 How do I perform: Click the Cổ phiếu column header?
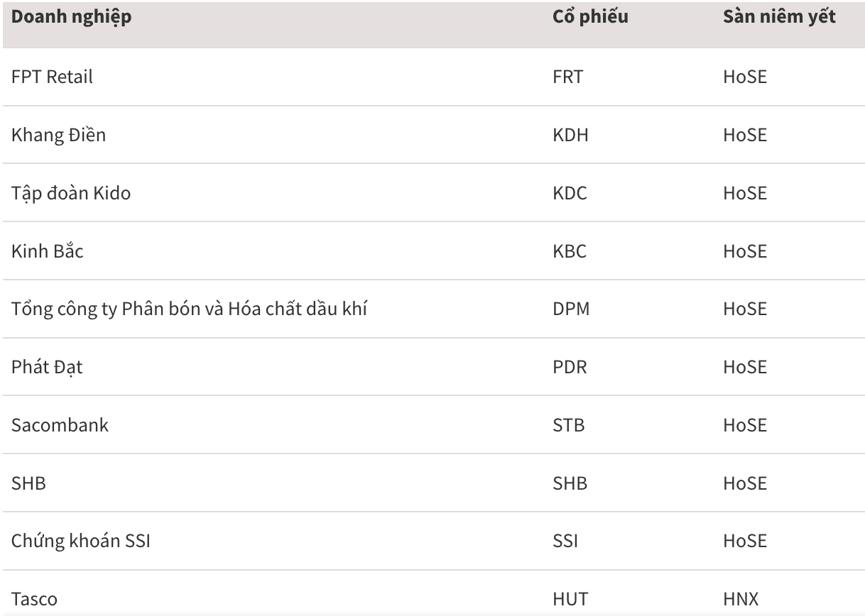589,18
